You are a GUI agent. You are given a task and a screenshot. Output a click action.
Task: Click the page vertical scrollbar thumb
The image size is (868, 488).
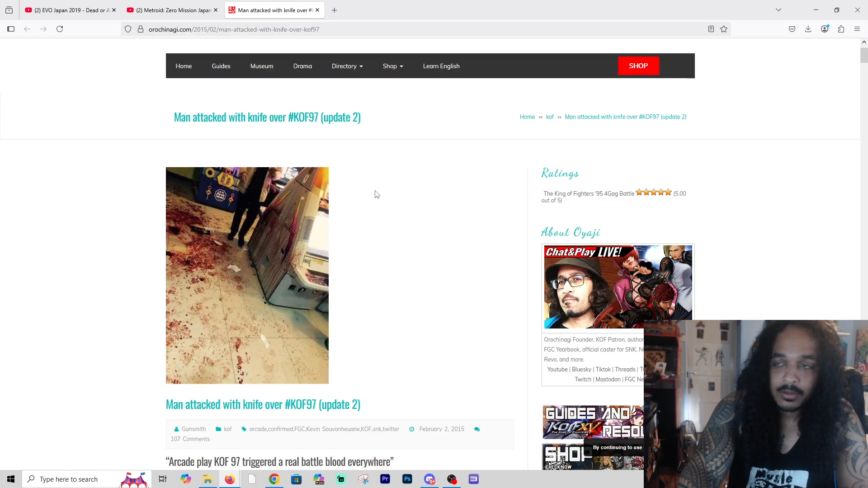pos(864,55)
